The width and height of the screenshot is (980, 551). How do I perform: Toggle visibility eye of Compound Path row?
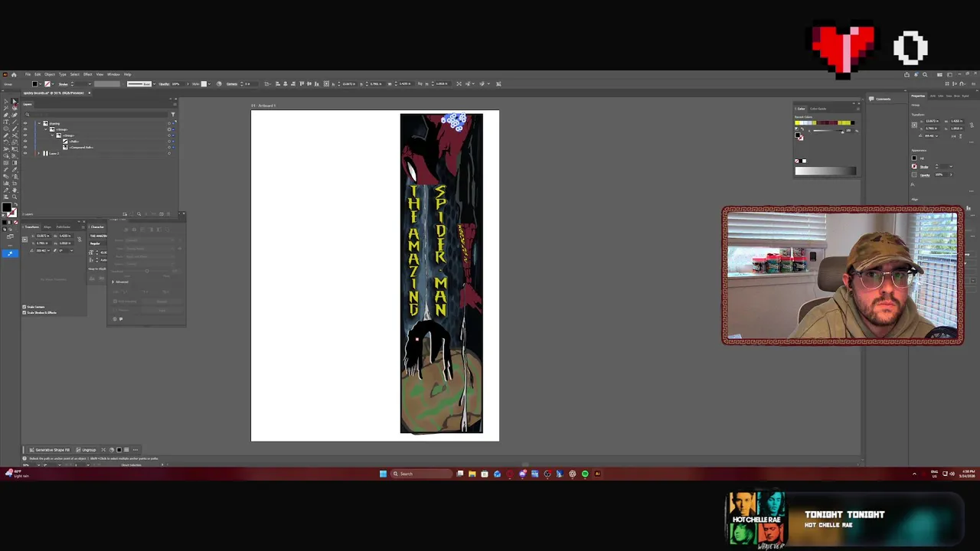point(25,148)
